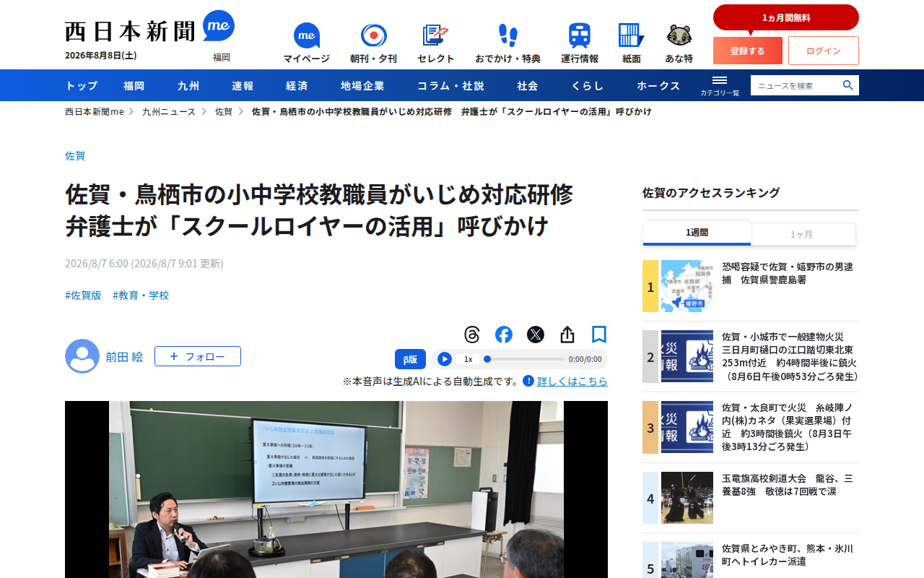Open 九州 navigation item
The width and height of the screenshot is (924, 578).
188,85
